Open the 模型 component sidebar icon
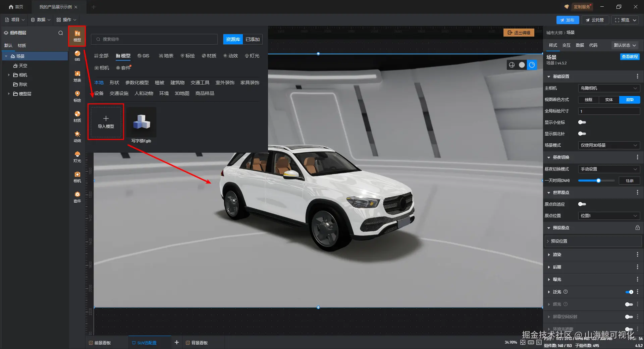 click(77, 36)
